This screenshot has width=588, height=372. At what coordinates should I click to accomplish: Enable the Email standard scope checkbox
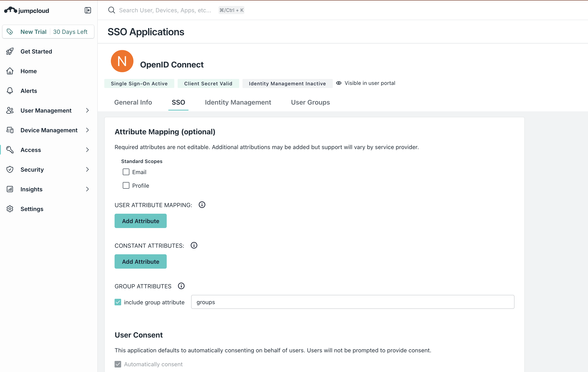click(x=126, y=172)
